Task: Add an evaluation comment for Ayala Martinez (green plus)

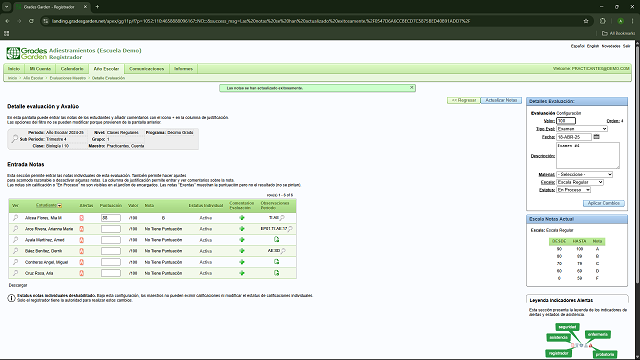Action: coord(242,240)
